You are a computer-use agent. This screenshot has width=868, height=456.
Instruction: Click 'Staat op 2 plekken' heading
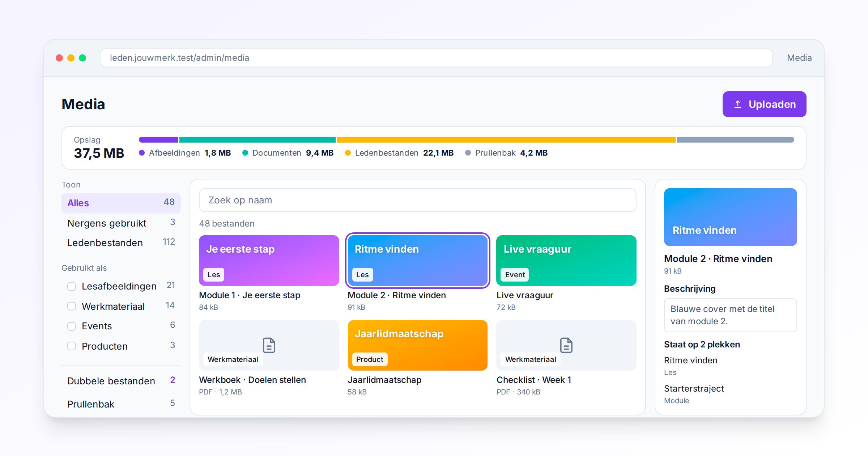(702, 344)
